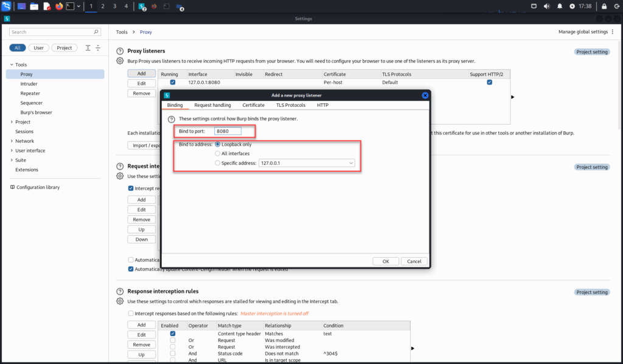Open help icon for Response interception rules
The height and width of the screenshot is (364, 623).
[x=120, y=291]
